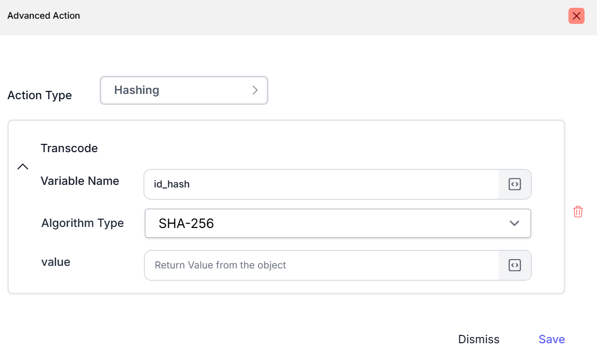Open code editor icon for Variable Name
Image resolution: width=597 pixels, height=364 pixels.
[514, 184]
